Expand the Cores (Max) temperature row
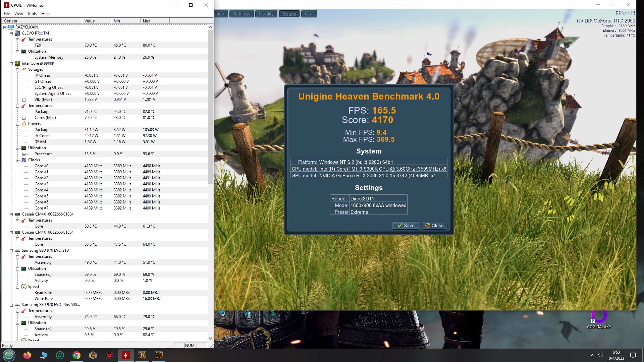Viewport: 644px width, 362px height. [24, 118]
